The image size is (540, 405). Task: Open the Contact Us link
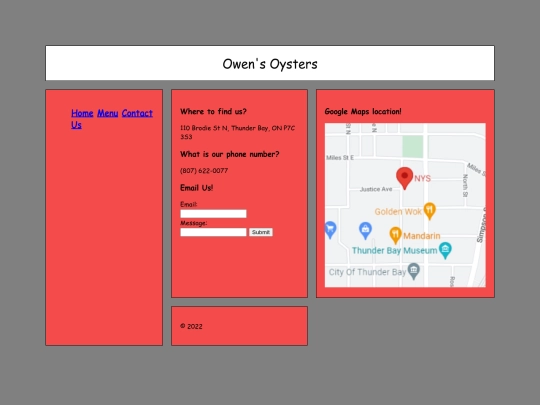(x=112, y=119)
